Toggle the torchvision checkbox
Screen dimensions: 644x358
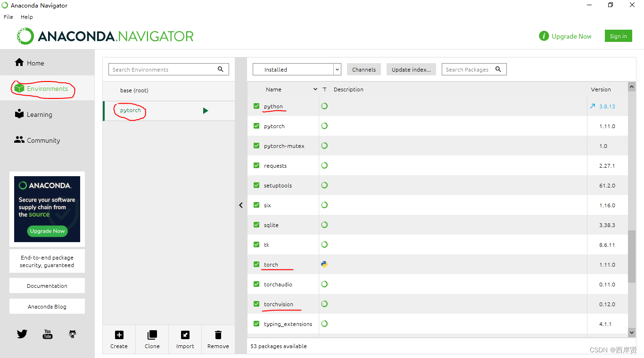coord(256,304)
